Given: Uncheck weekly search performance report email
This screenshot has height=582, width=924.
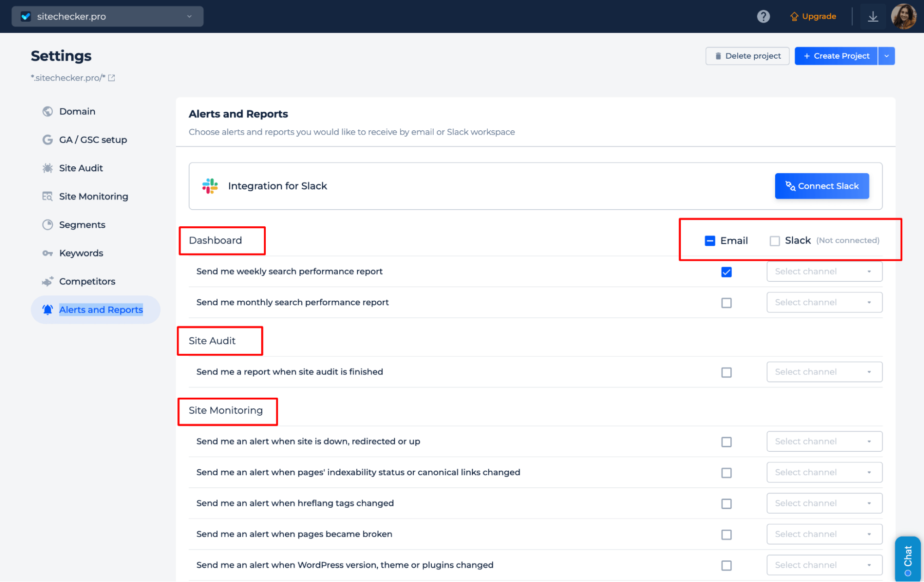Looking at the screenshot, I should point(726,272).
